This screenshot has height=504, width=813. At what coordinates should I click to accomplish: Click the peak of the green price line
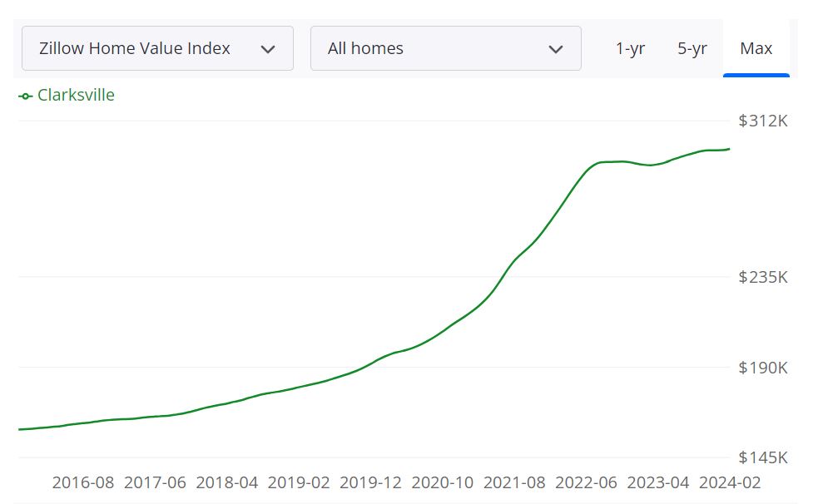click(x=724, y=148)
